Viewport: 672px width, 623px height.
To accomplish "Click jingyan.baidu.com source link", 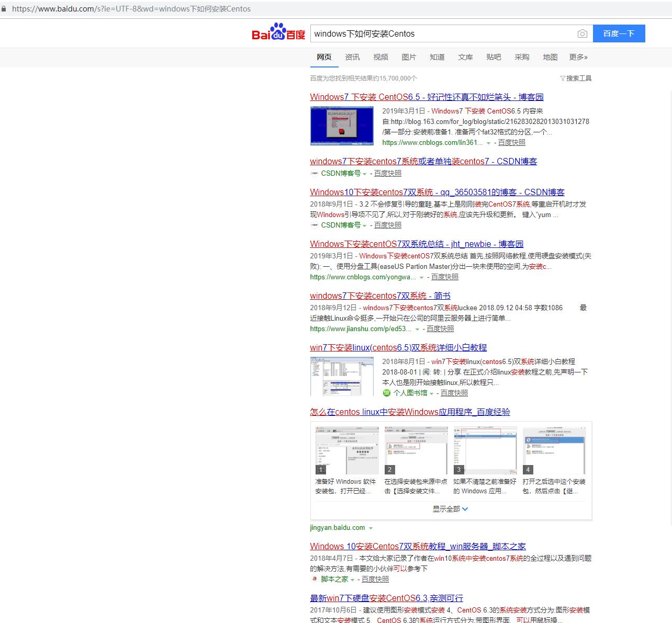I will (x=338, y=528).
